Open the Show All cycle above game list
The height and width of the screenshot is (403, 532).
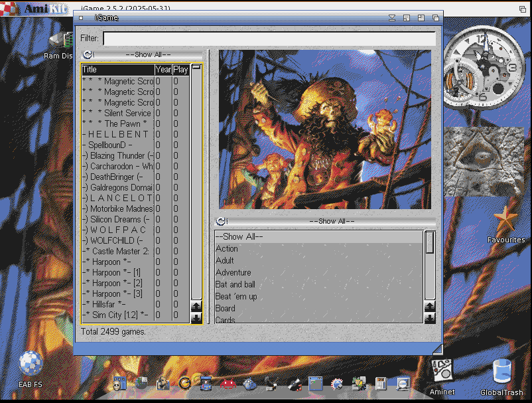tap(143, 54)
